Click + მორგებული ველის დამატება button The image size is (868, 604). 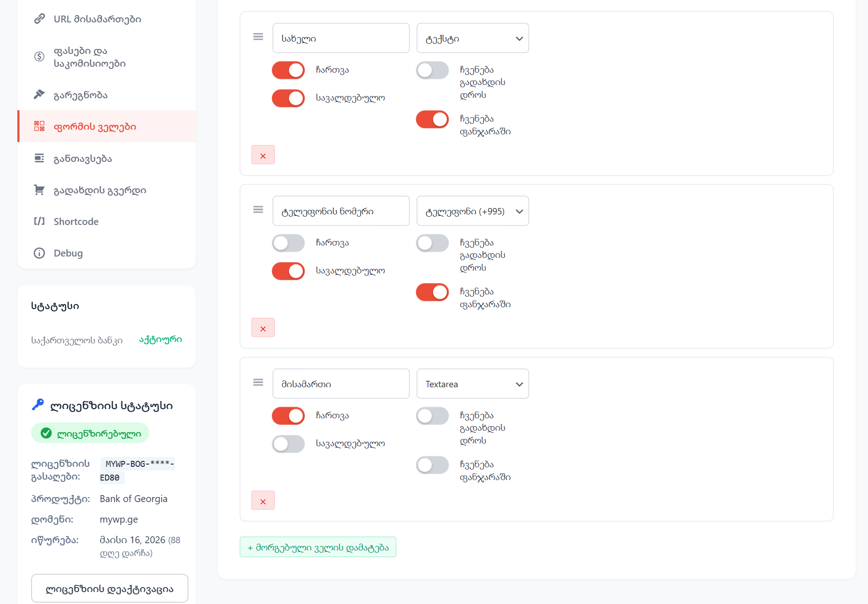click(318, 547)
